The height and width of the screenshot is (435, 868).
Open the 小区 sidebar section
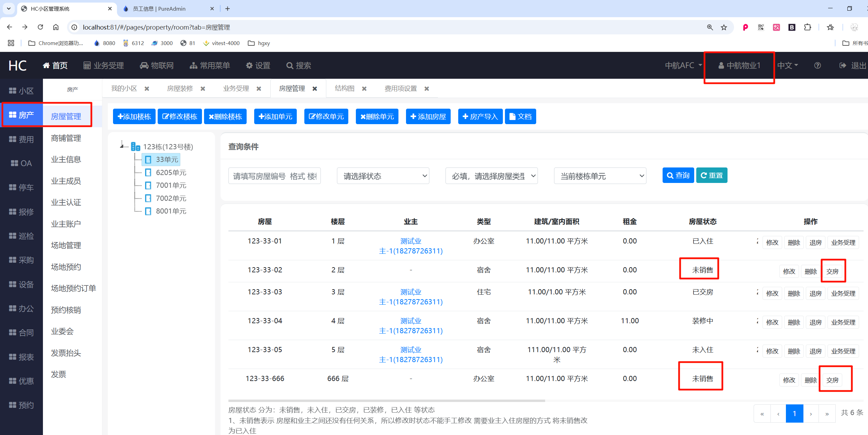(21, 91)
